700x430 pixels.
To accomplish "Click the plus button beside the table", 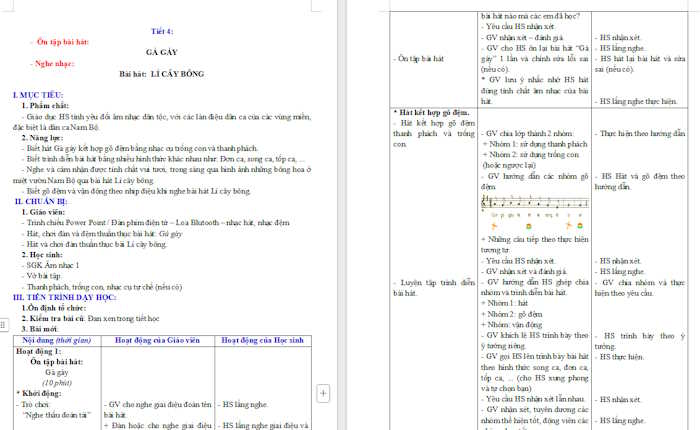I will [323, 394].
